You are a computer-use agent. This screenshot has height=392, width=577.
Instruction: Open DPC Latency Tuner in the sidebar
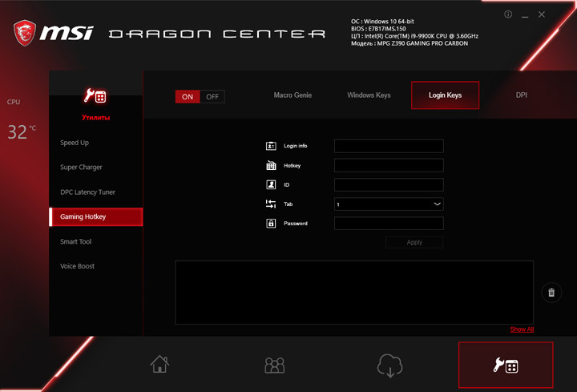click(x=87, y=192)
